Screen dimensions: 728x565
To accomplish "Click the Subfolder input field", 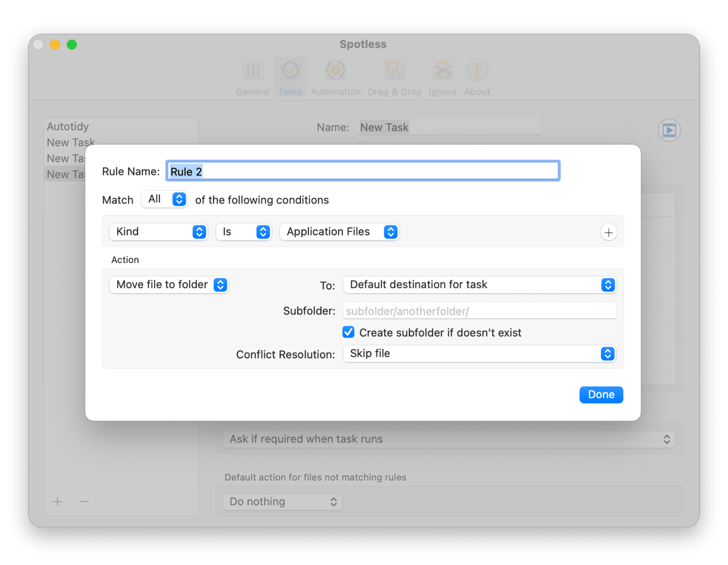I will point(479,310).
